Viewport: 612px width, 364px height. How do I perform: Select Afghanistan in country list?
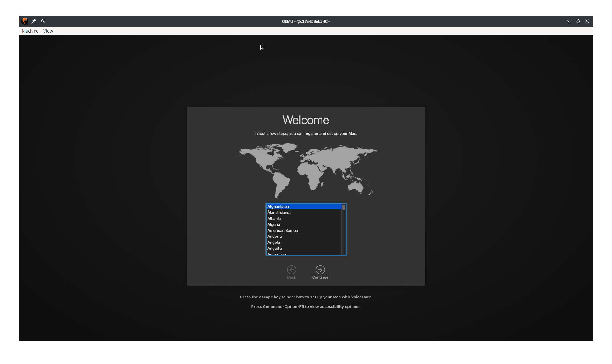(278, 206)
